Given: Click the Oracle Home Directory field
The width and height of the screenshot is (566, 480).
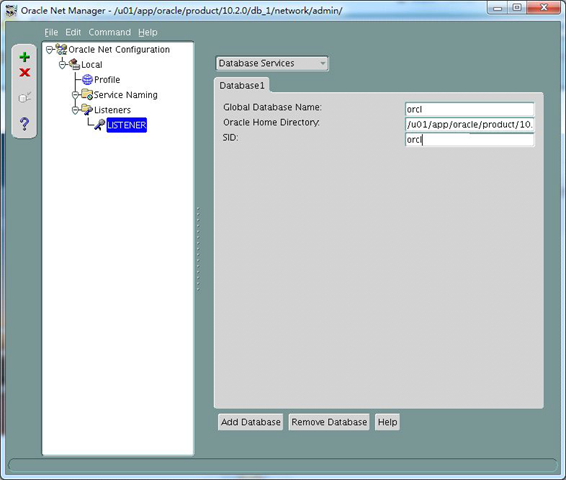Looking at the screenshot, I should [x=469, y=125].
